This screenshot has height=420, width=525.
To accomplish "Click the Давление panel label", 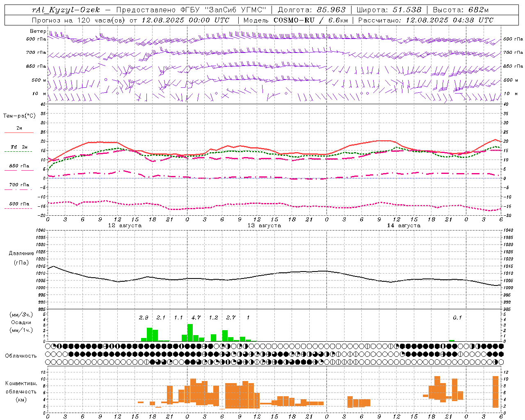I will [x=21, y=253].
